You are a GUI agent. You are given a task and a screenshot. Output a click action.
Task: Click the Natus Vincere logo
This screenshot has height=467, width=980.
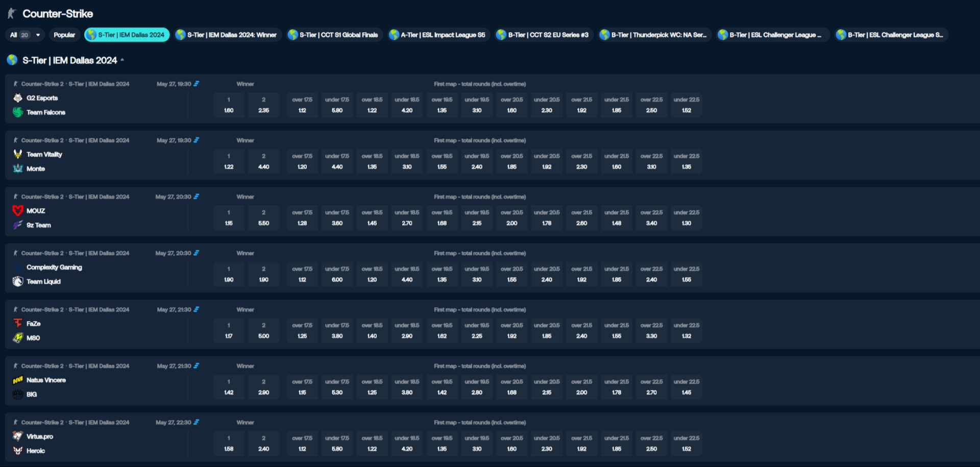tap(18, 380)
